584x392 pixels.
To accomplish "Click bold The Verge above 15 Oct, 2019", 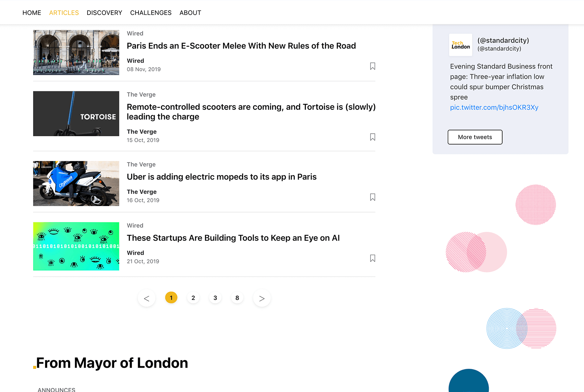I will [142, 132].
